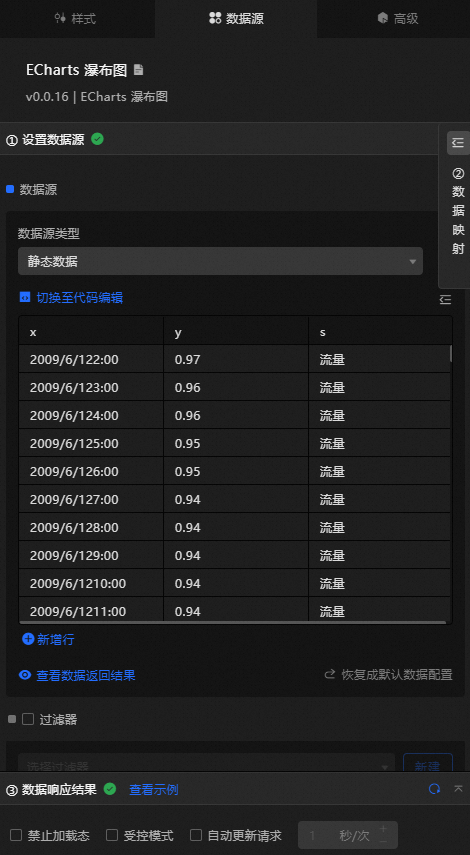The height and width of the screenshot is (855, 470).
Task: Click y value in 2009/6/127:00 row
Action: point(236,499)
